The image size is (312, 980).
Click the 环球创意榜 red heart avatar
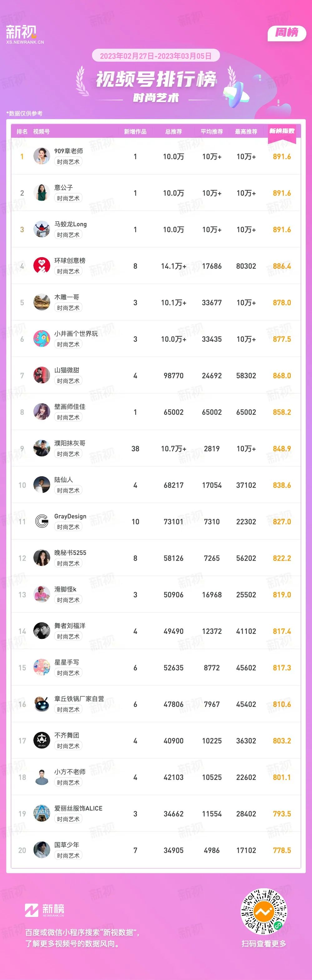[42, 266]
